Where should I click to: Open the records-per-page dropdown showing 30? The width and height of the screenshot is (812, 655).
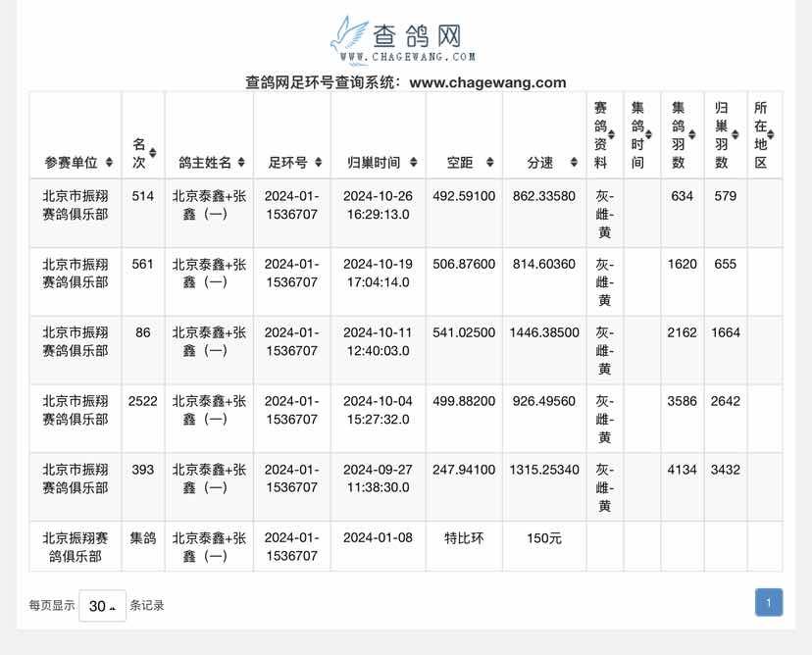click(102, 606)
